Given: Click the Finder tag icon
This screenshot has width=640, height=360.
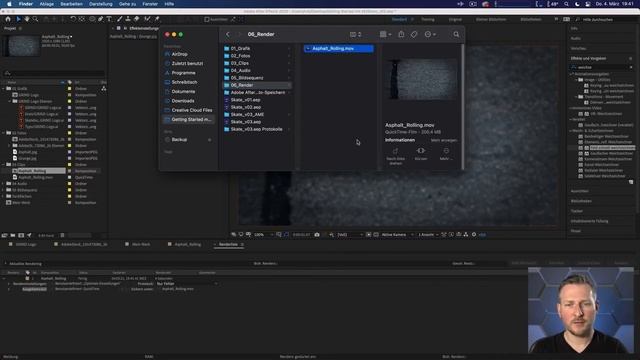Looking at the screenshot, I should (414, 34).
